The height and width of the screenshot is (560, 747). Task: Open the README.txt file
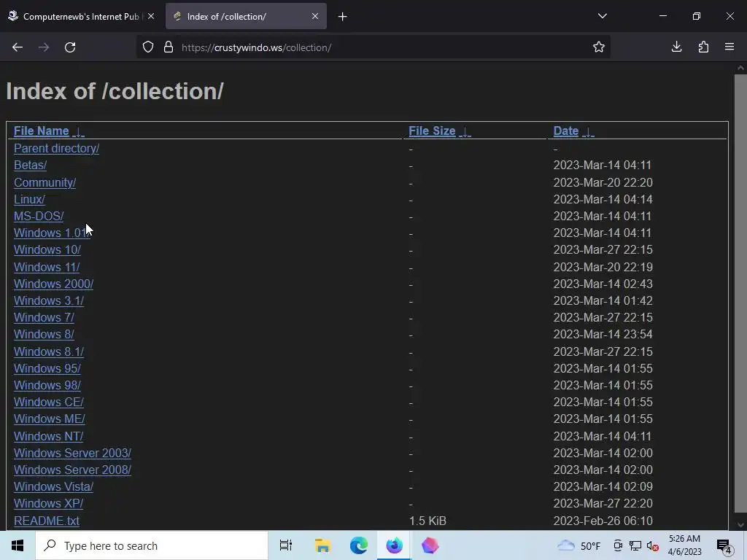[x=47, y=521]
